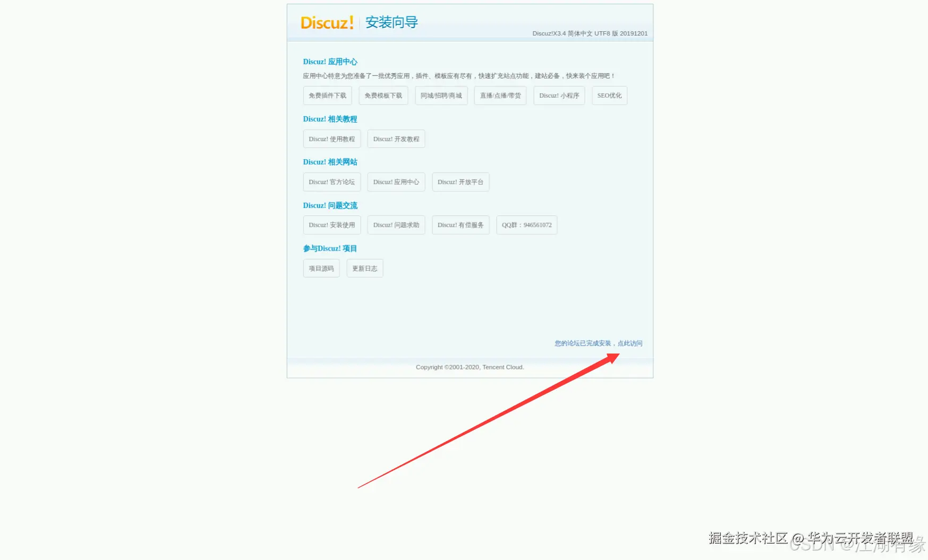
Task: Select the 同城/招聘/商城 button
Action: [441, 96]
